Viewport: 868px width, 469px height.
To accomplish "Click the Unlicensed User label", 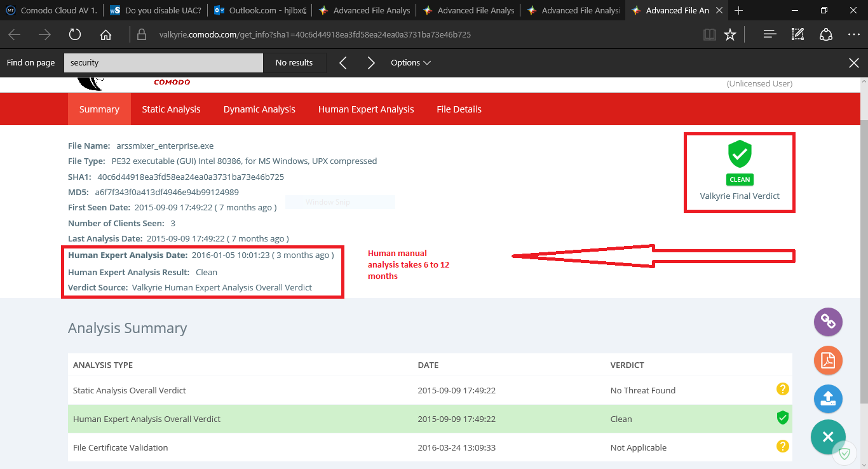I will (759, 83).
